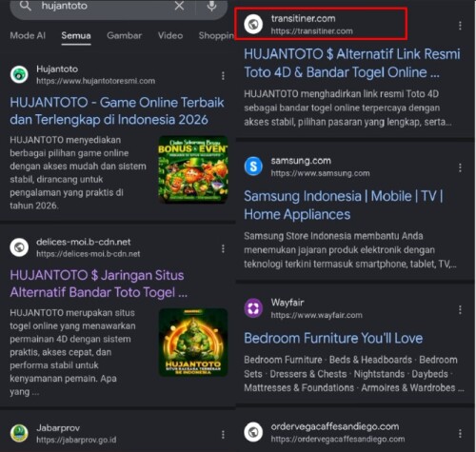This screenshot has width=476, height=452.
Task: Click the delices-moi.b-cdn.net globe favicon
Action: (19, 247)
